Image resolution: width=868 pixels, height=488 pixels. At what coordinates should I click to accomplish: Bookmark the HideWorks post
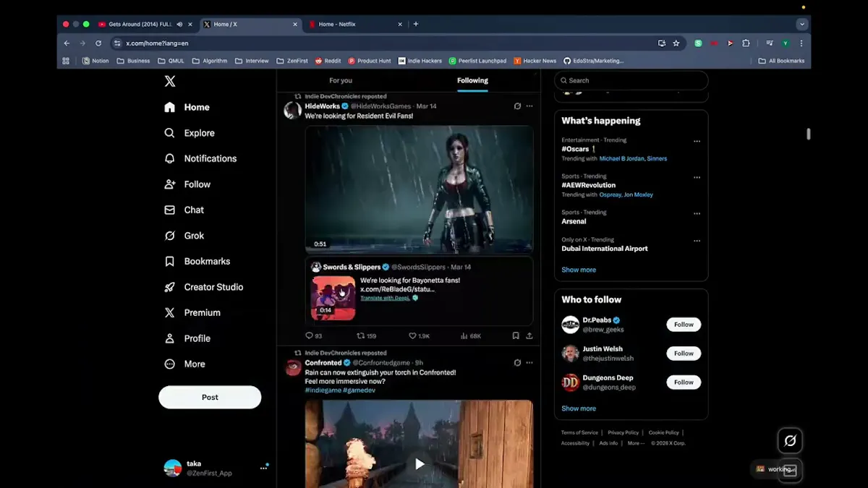click(516, 335)
